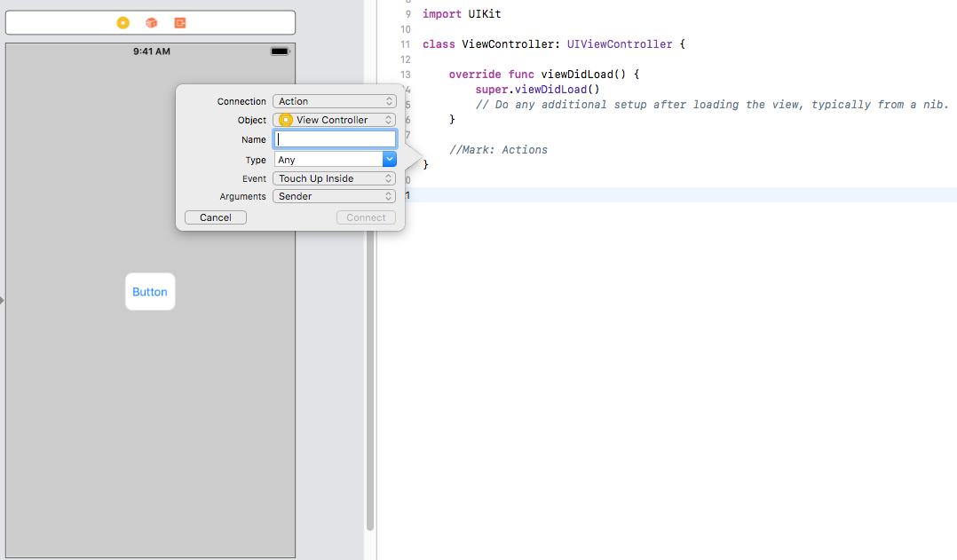Click inside the empty Name field
This screenshot has height=560, width=957.
pyautogui.click(x=335, y=138)
